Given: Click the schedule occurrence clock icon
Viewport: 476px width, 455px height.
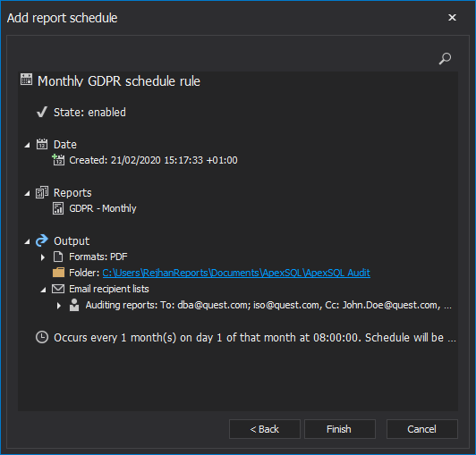Looking at the screenshot, I should pyautogui.click(x=42, y=337).
